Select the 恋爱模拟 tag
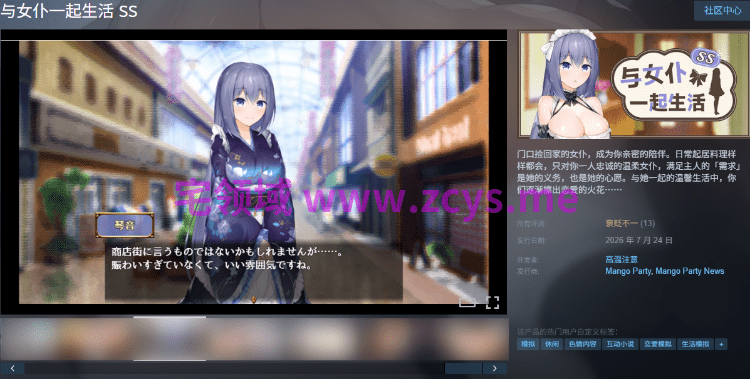Image resolution: width=750 pixels, height=379 pixels. point(657,344)
